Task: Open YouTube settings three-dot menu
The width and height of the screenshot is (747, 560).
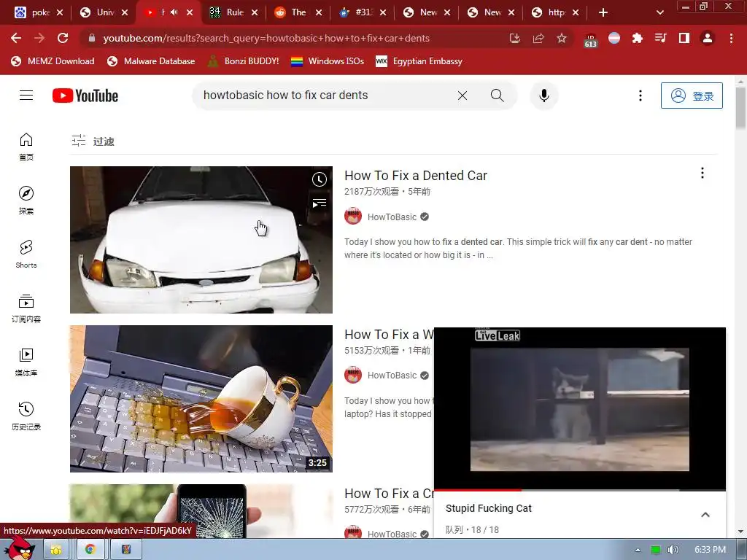Action: pos(640,96)
